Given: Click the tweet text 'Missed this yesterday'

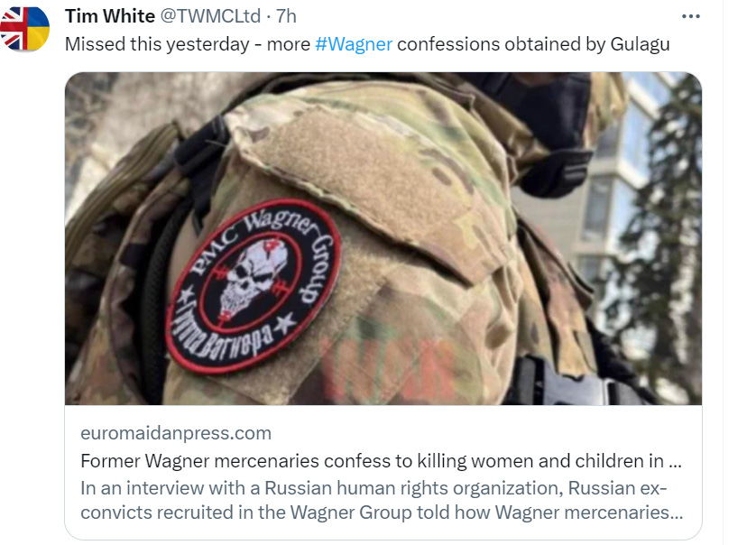Looking at the screenshot, I should [157, 44].
